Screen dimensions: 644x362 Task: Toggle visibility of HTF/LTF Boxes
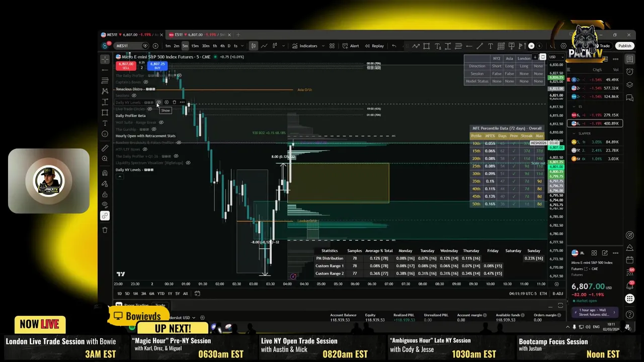145,149
